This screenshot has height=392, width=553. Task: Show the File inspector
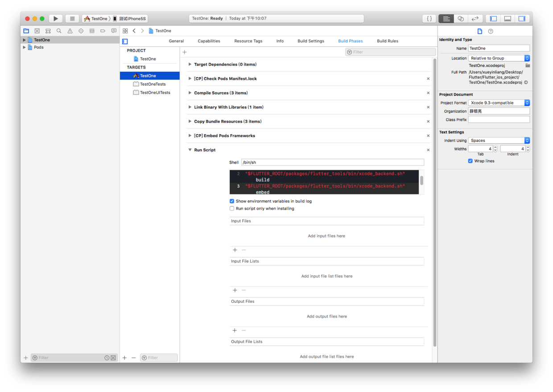(480, 31)
